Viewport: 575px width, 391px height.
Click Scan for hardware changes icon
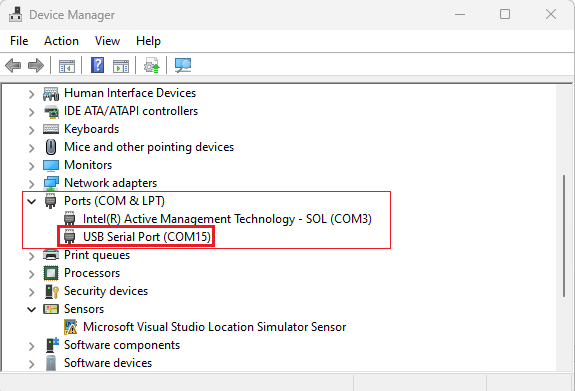pyautogui.click(x=183, y=66)
